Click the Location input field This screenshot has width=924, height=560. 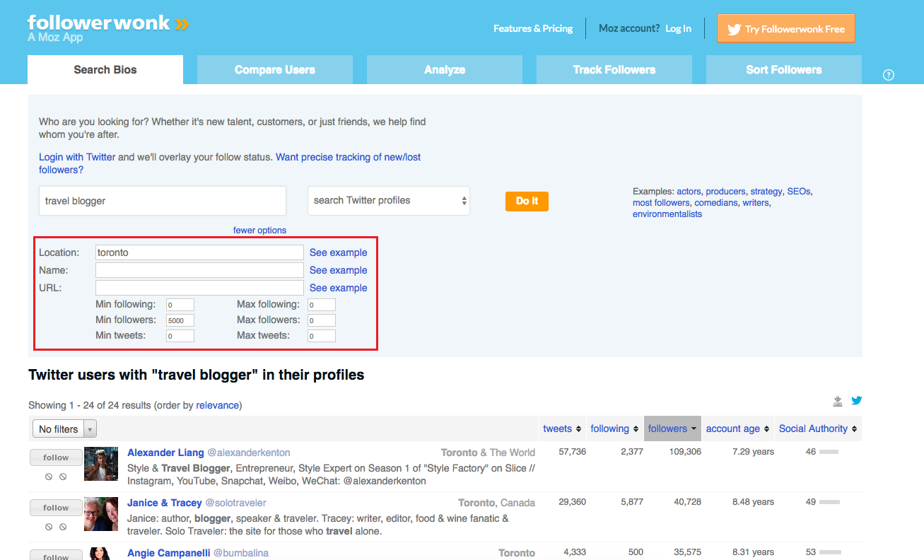(x=199, y=252)
